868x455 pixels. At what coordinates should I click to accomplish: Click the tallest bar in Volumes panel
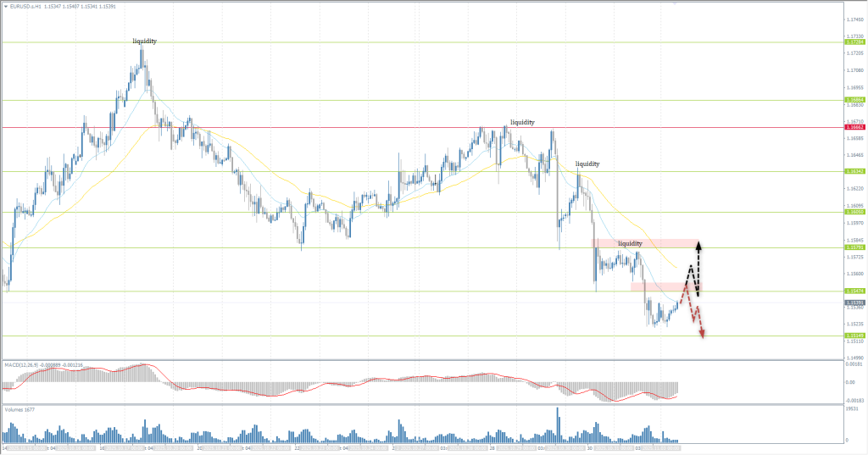[x=558, y=424]
